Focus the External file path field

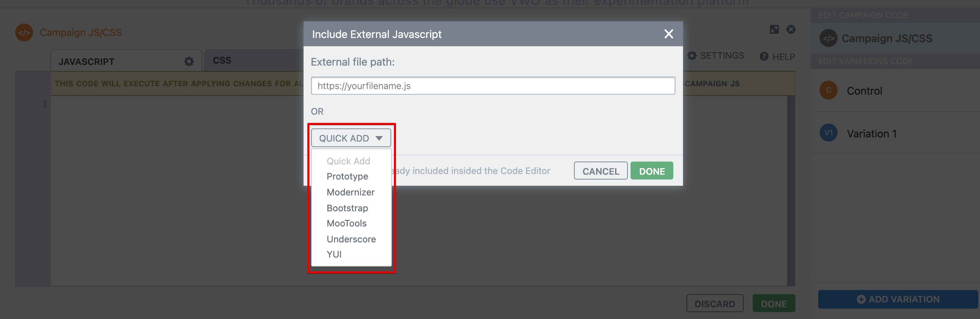pyautogui.click(x=493, y=86)
